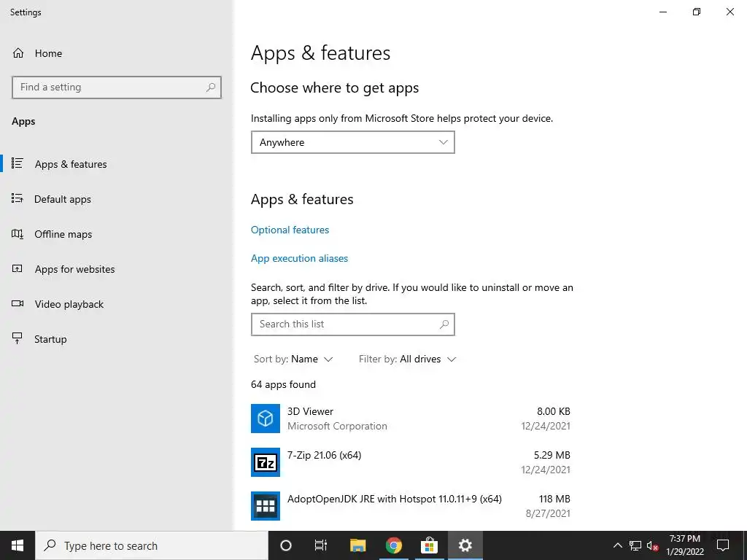Open the Windows Start menu

pyautogui.click(x=18, y=545)
